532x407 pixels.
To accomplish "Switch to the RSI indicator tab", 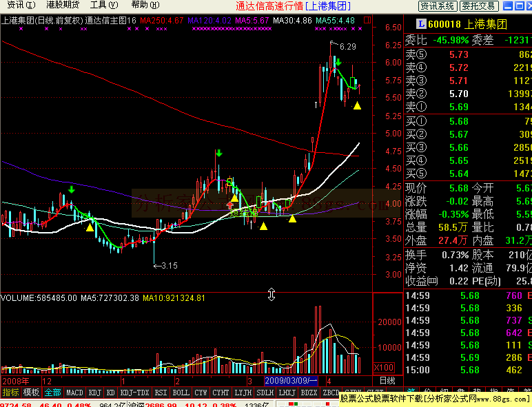I will 161,393.
